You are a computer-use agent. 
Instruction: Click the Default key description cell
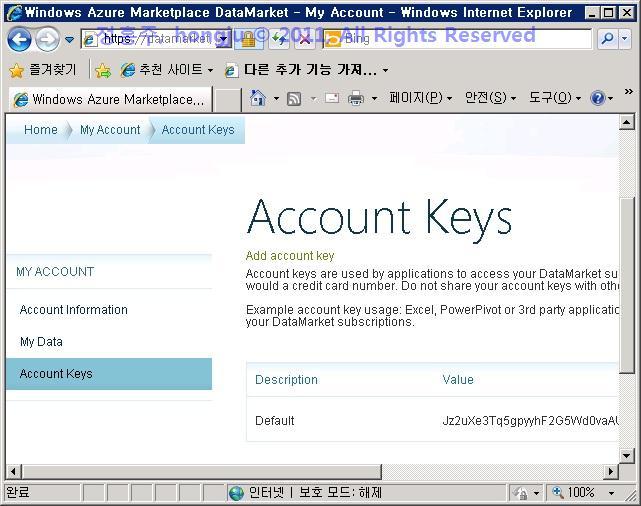pyautogui.click(x=274, y=421)
